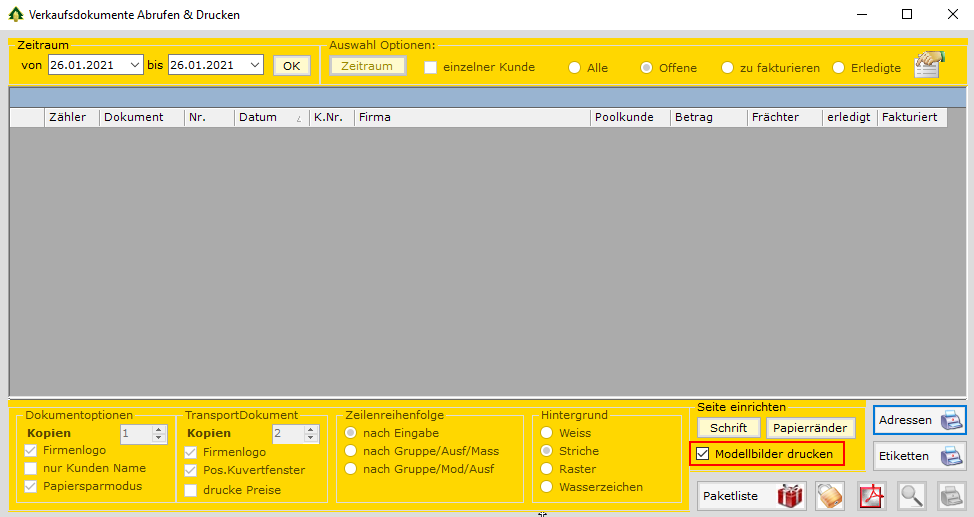Sort by K.Nr. column header
Viewport: 974px width, 517px height.
pyautogui.click(x=332, y=117)
